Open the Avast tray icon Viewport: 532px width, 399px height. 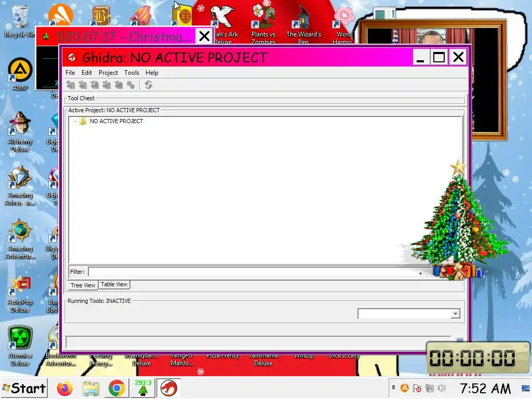404,388
